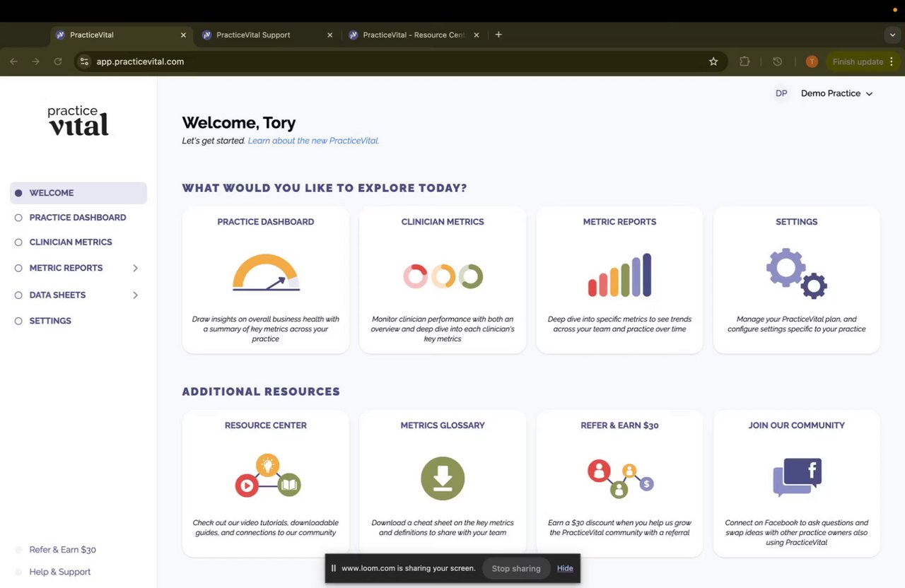
Task: Open the Clinician Metrics card title
Action: (443, 222)
